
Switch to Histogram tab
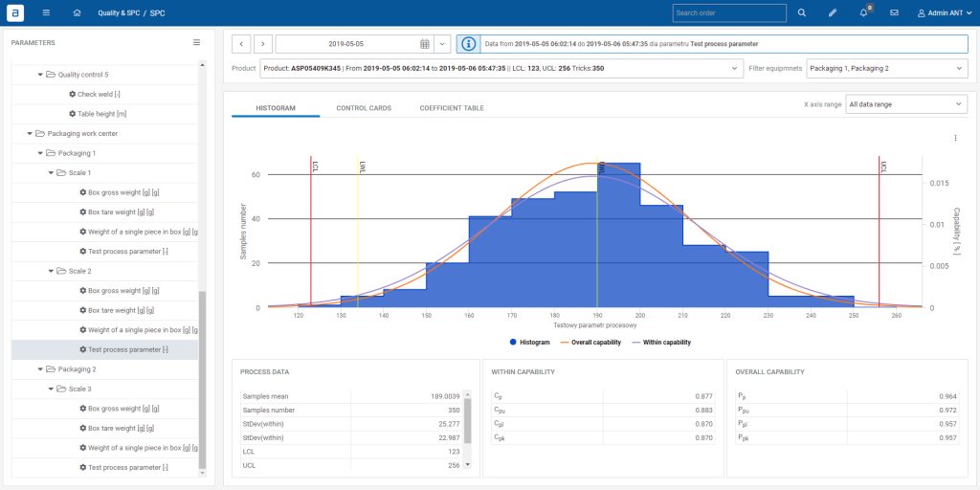tap(276, 107)
